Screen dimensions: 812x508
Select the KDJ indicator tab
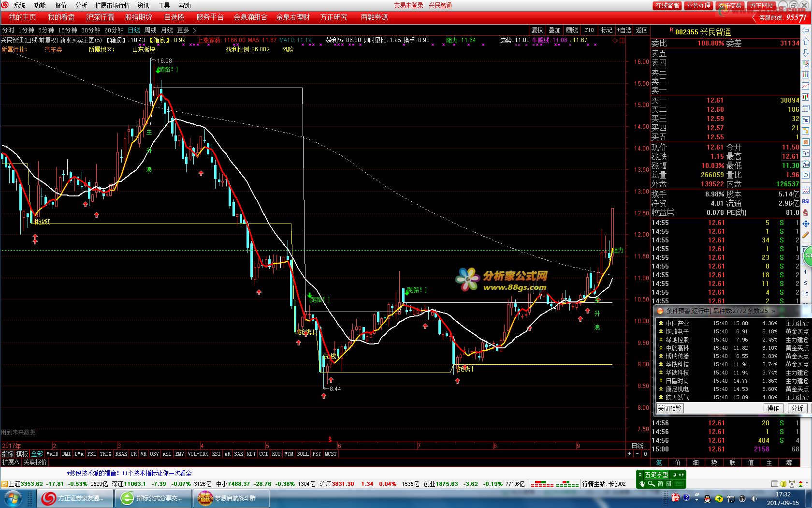251,454
